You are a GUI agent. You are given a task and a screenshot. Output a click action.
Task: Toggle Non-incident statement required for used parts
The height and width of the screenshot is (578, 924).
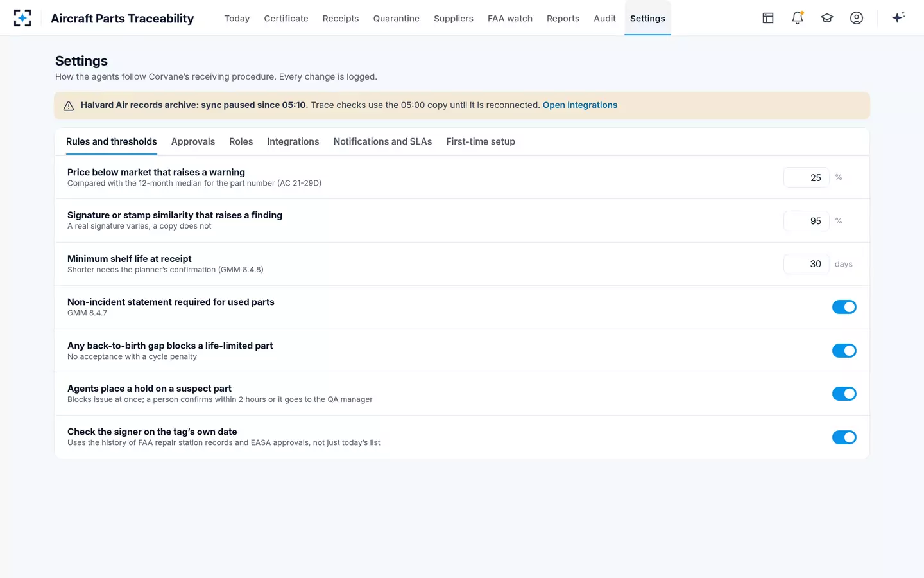pos(844,307)
